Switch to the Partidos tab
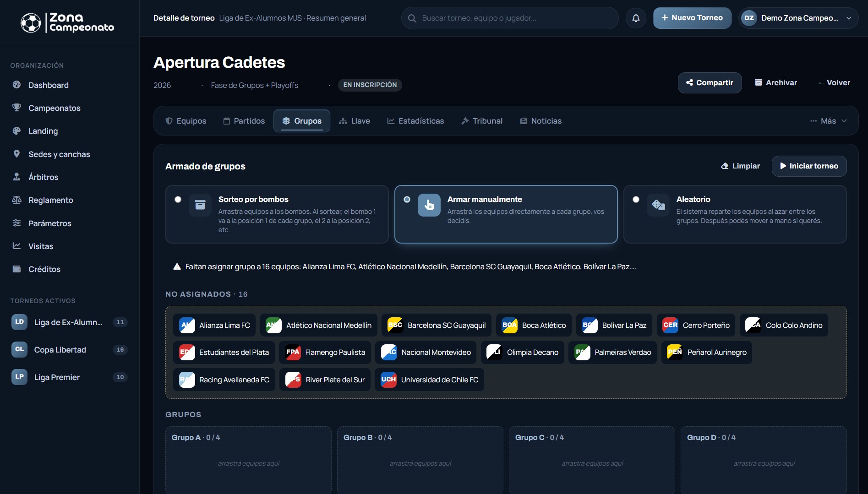 coord(244,121)
